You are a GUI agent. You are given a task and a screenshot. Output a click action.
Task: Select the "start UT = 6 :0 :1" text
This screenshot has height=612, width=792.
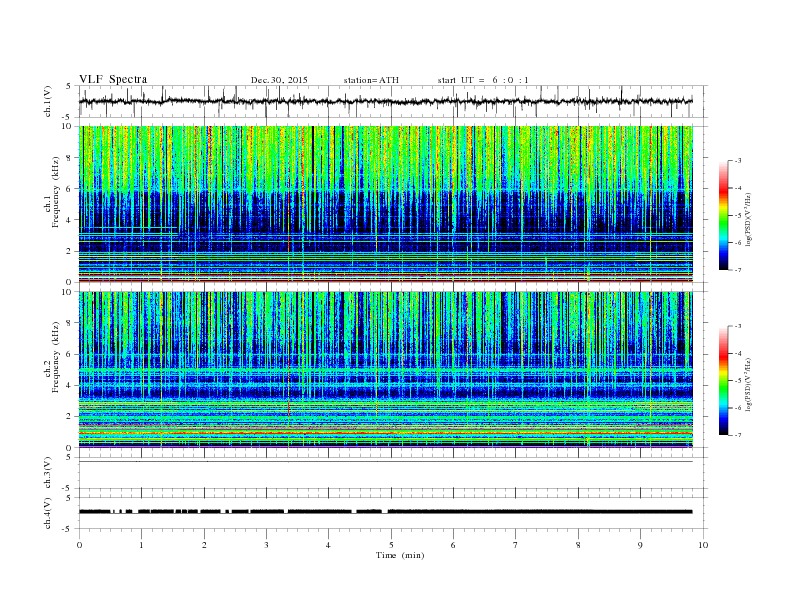click(x=483, y=80)
